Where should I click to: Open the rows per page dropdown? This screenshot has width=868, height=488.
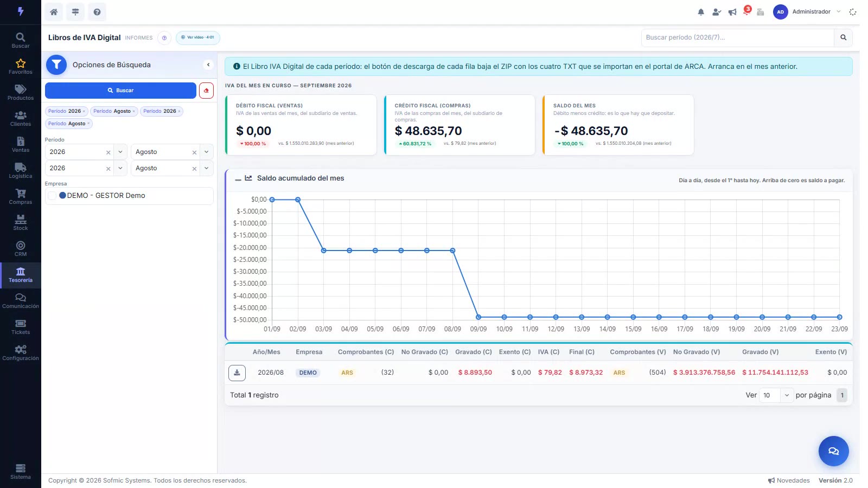776,395
